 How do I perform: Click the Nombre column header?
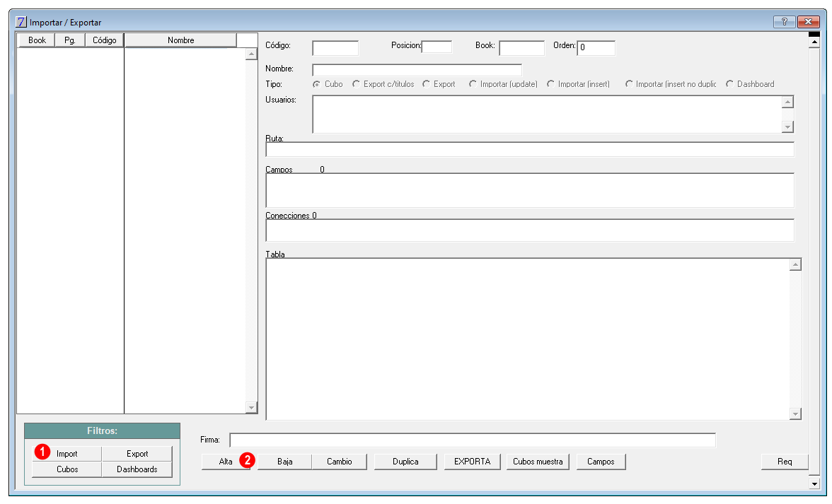[180, 40]
